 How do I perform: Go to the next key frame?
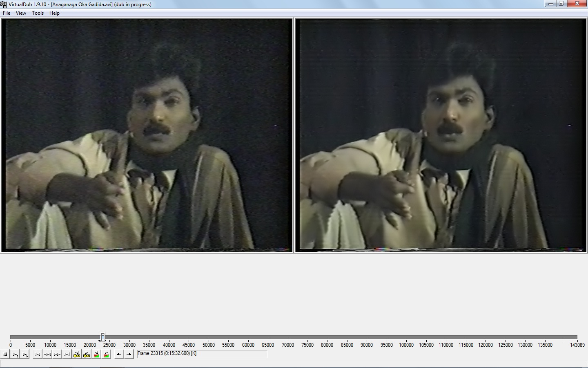(x=87, y=355)
